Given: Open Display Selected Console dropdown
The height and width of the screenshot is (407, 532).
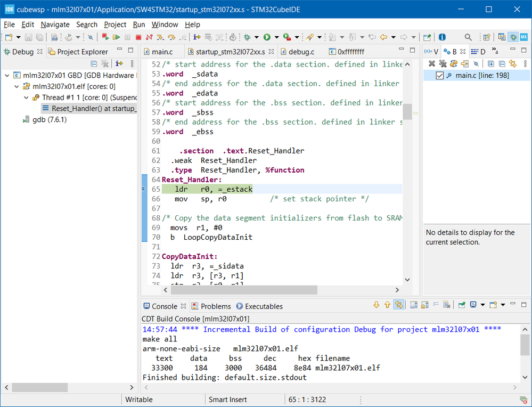Looking at the screenshot, I should point(482,305).
